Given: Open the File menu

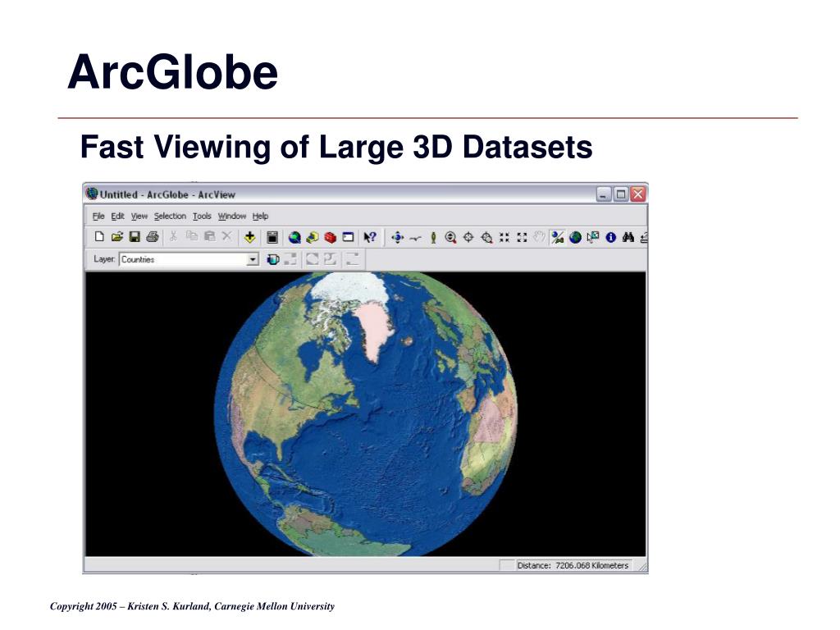Looking at the screenshot, I should click(x=98, y=217).
